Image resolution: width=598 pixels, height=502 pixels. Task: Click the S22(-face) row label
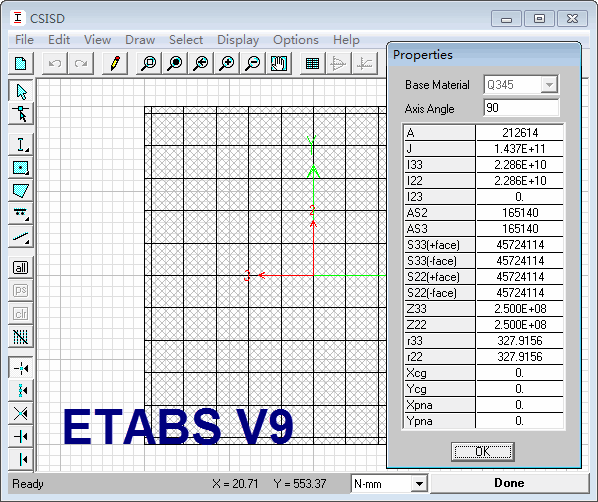[439, 293]
